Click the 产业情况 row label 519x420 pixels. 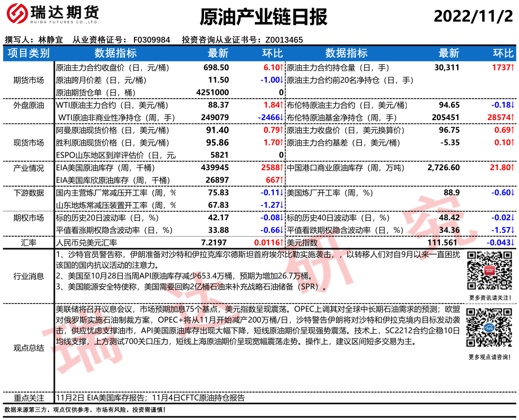coord(29,168)
